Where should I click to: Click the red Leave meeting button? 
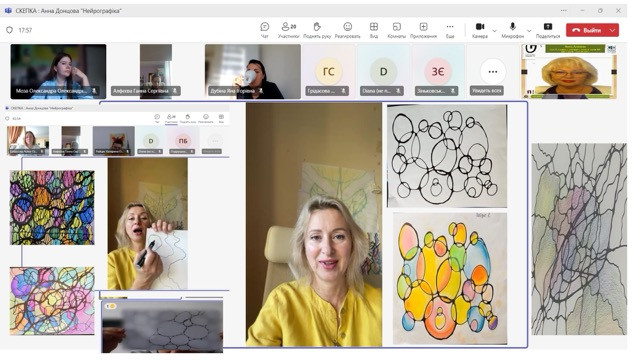(x=587, y=30)
